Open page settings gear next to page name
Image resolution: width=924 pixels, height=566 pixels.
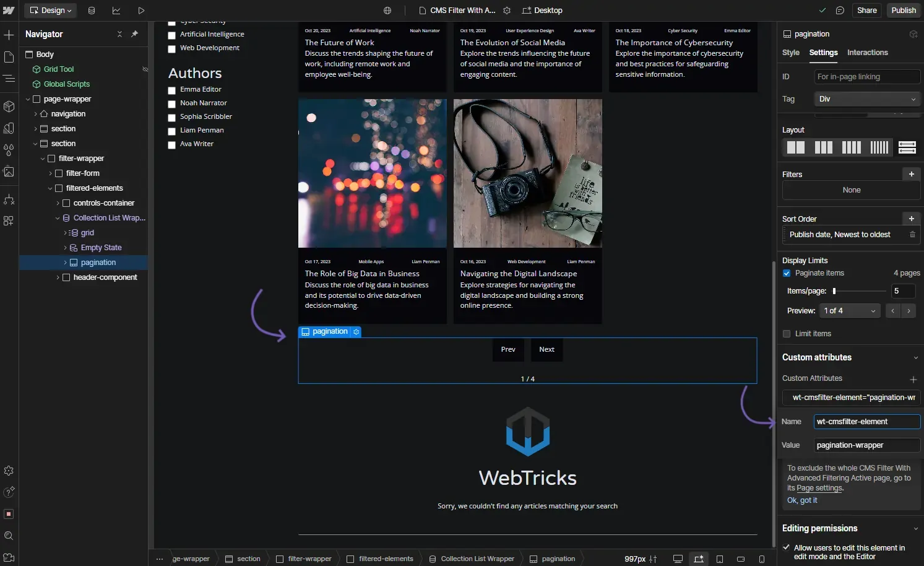(x=507, y=11)
